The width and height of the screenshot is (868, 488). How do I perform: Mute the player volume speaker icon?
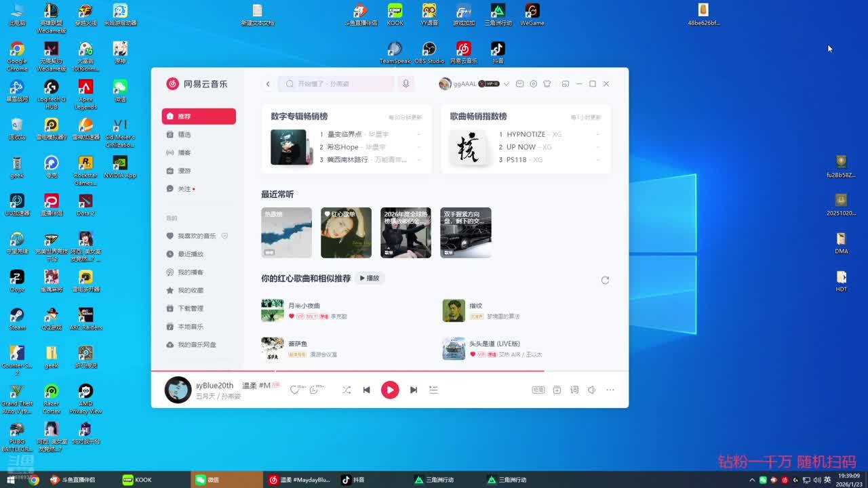click(591, 390)
